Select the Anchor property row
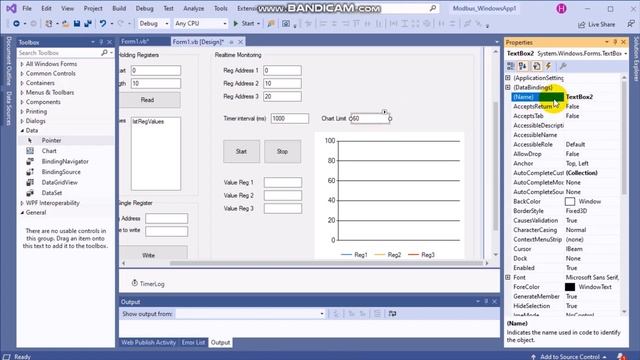Viewport: 640px width, 360px height. click(567, 163)
